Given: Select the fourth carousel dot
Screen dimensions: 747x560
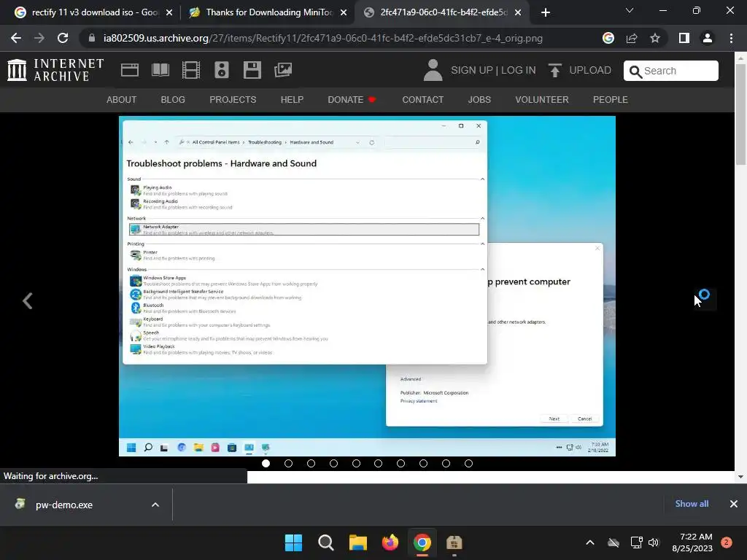Looking at the screenshot, I should pyautogui.click(x=333, y=463).
